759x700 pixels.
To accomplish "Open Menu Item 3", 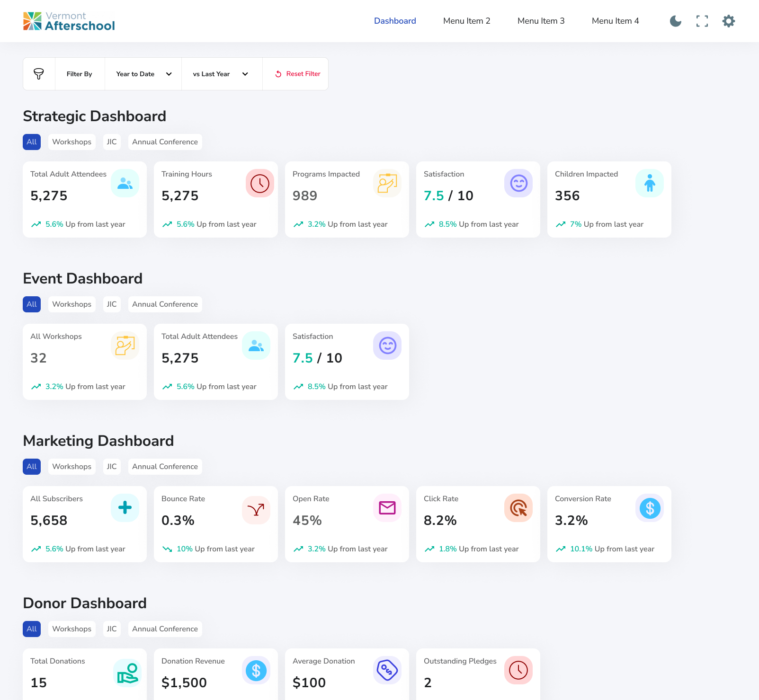I will [x=541, y=21].
